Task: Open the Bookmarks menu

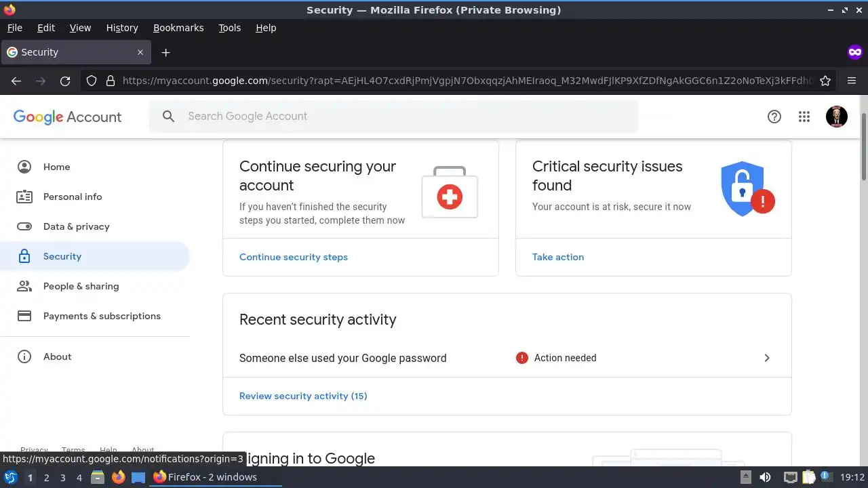Action: click(x=178, y=28)
